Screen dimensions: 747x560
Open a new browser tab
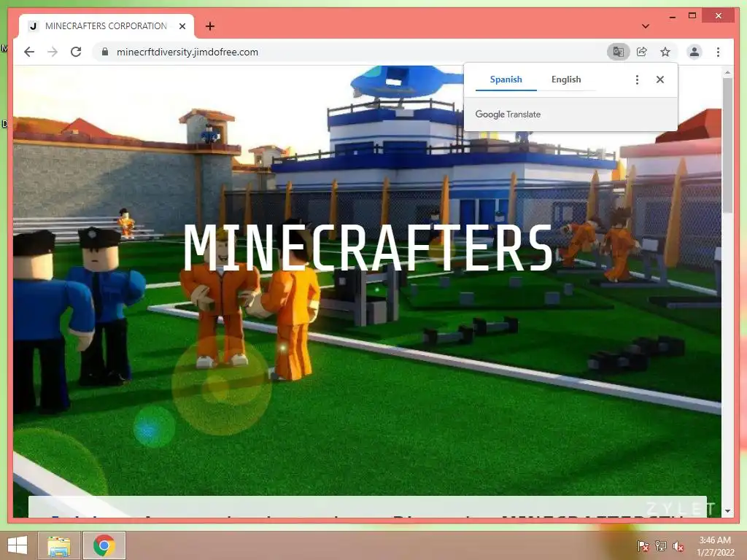(x=209, y=26)
